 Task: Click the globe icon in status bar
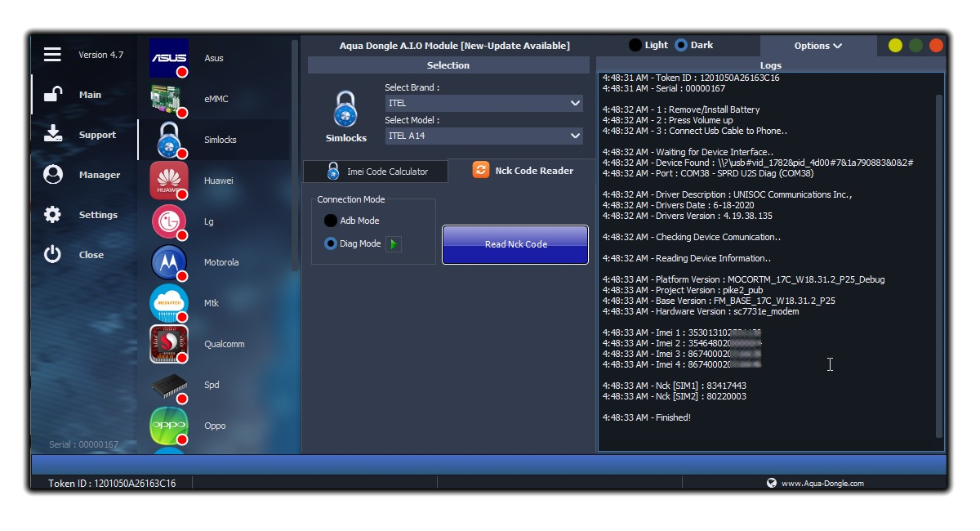pyautogui.click(x=771, y=483)
